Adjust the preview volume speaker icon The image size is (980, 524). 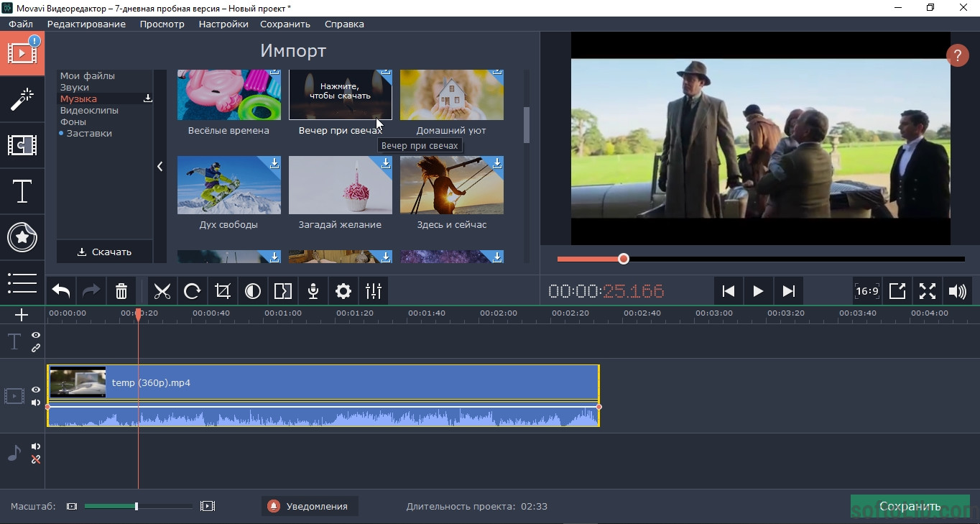958,291
